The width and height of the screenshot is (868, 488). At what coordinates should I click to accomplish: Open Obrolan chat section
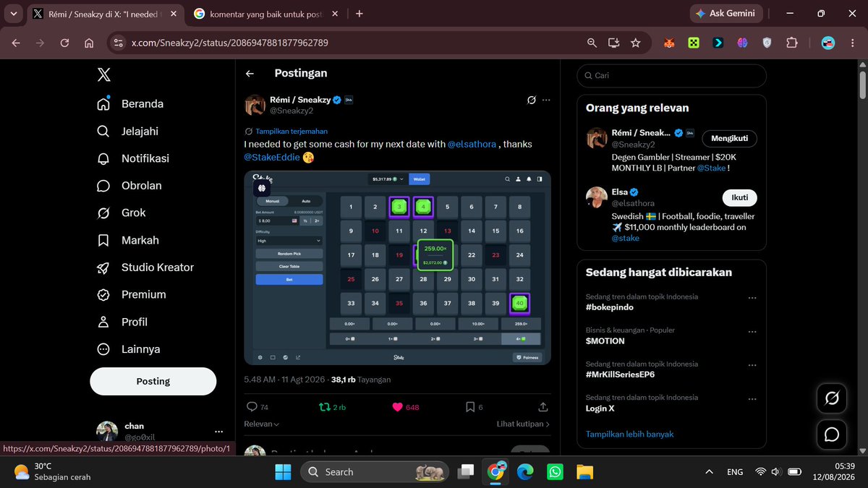pyautogui.click(x=129, y=186)
